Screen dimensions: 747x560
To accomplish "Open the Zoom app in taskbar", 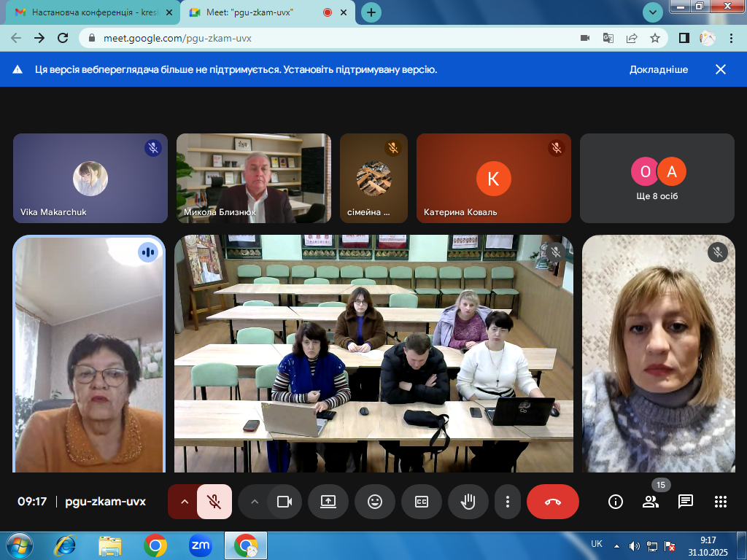I will (x=200, y=545).
